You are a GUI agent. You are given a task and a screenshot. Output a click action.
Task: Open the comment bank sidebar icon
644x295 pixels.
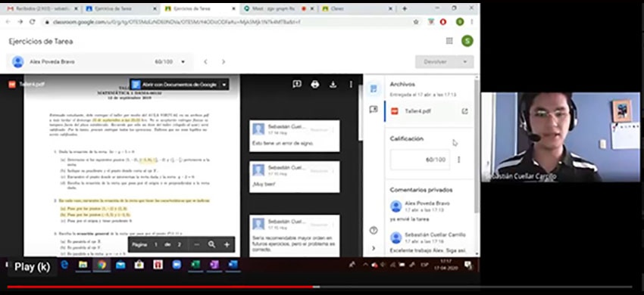374,110
